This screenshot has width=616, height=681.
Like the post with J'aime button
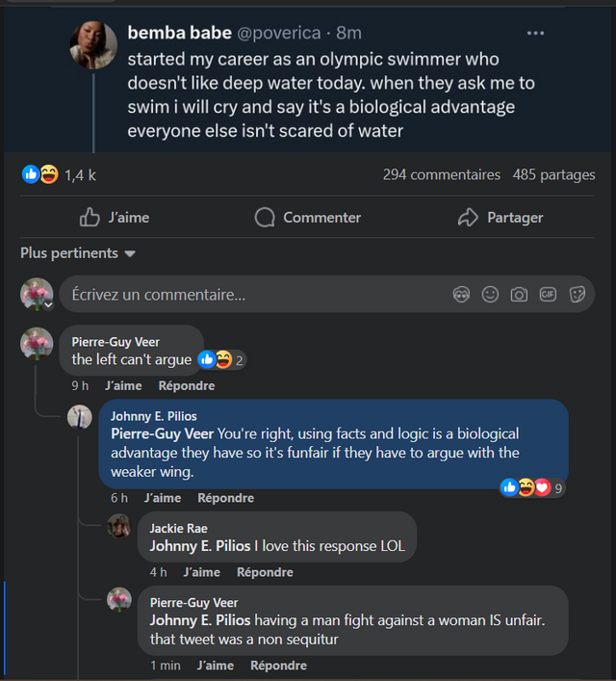coord(115,218)
